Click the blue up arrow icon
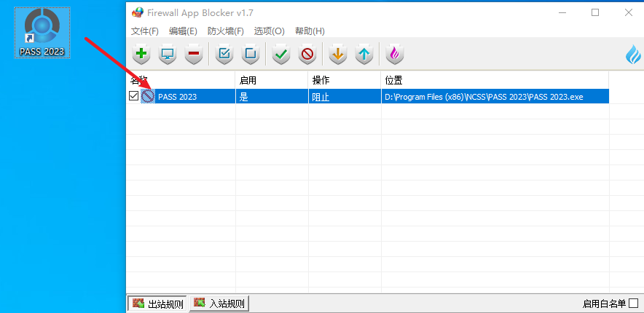The width and height of the screenshot is (644, 313). 364,55
